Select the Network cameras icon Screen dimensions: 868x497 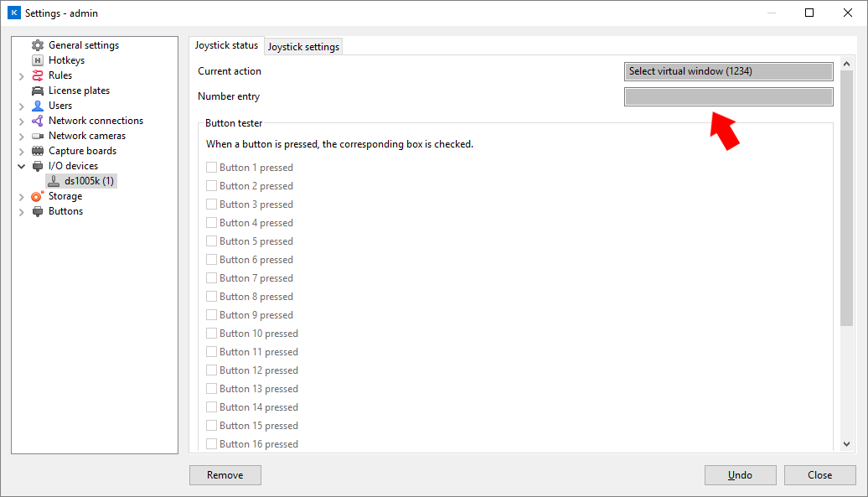coord(38,136)
